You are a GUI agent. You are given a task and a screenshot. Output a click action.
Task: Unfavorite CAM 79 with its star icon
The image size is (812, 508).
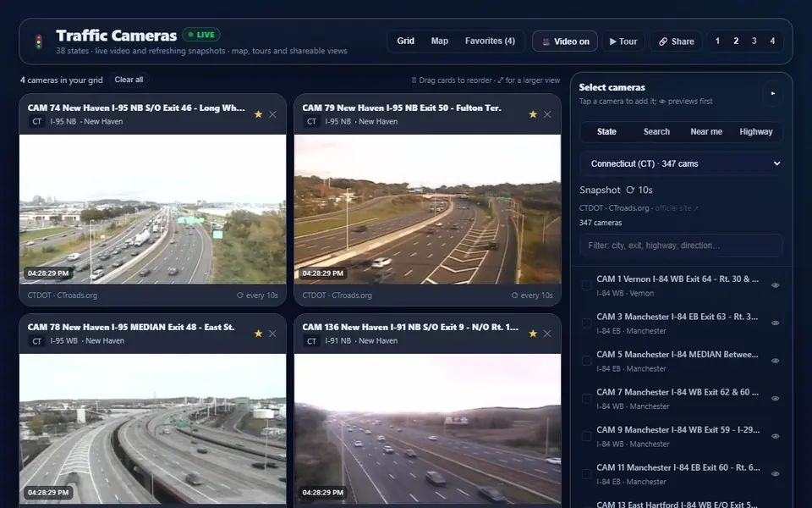(532, 114)
